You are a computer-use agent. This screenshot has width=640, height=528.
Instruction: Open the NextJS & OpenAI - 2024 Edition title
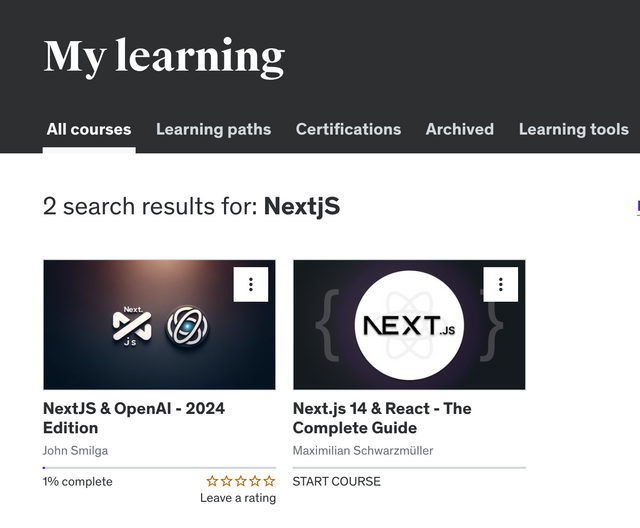[134, 418]
